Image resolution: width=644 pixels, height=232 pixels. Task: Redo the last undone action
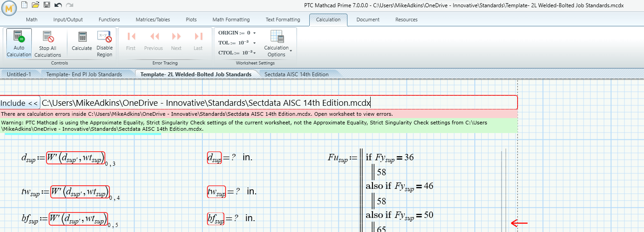[69, 5]
